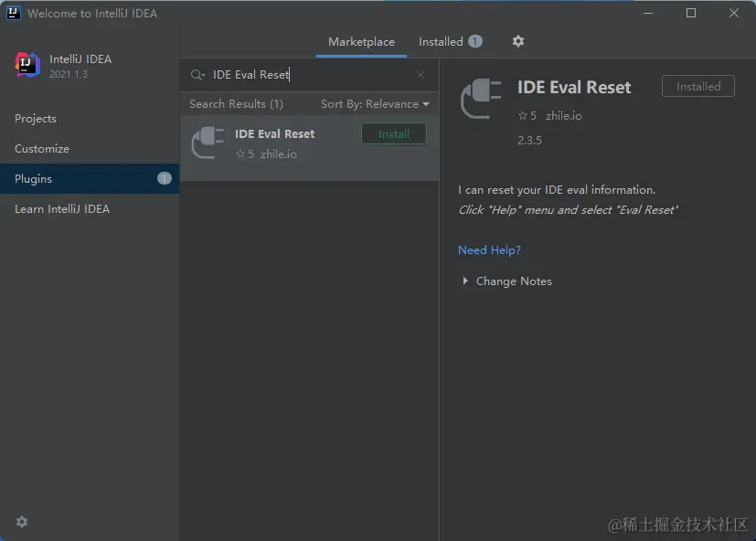Screen dimensions: 756x541
Task: Click the version number 2.3.5
Action: (x=529, y=141)
